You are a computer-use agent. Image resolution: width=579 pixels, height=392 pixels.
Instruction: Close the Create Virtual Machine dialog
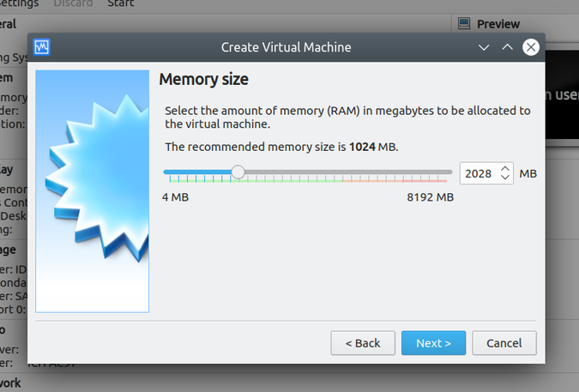[x=531, y=47]
